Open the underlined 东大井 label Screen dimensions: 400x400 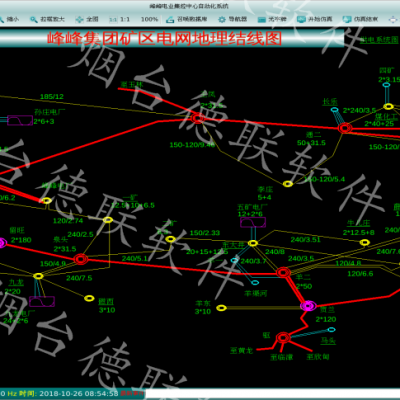coord(233,245)
